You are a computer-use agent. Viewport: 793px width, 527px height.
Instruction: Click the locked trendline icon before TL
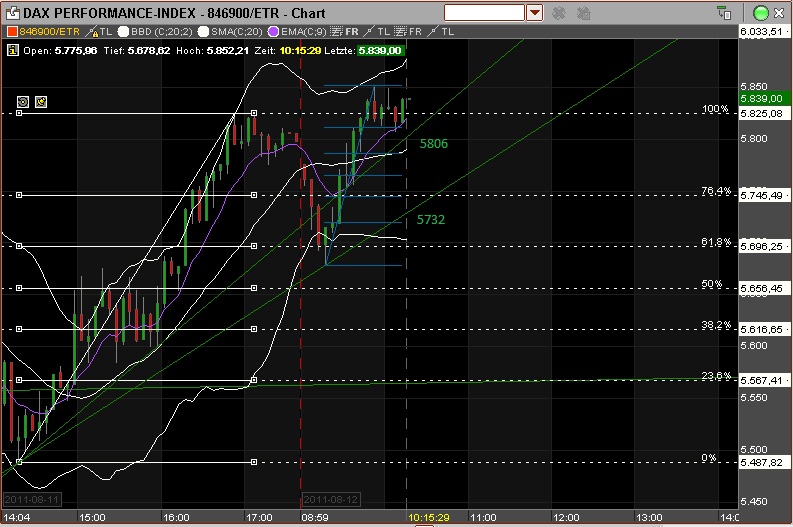tap(92, 32)
